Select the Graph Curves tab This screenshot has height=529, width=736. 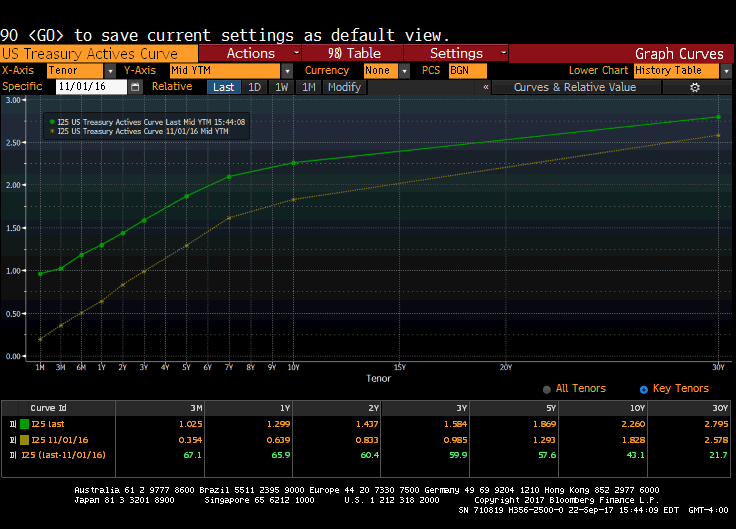(679, 54)
